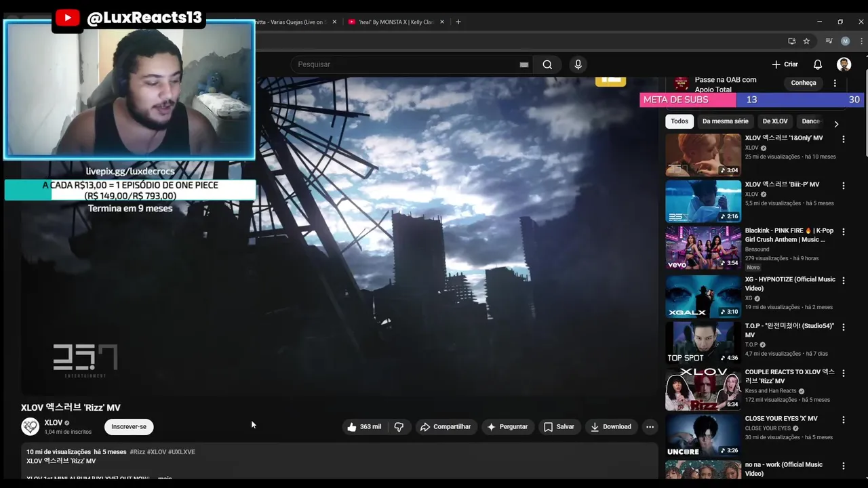Open the 'XG - HYPNOTIZE (Official Music Video)' title

coord(790,284)
